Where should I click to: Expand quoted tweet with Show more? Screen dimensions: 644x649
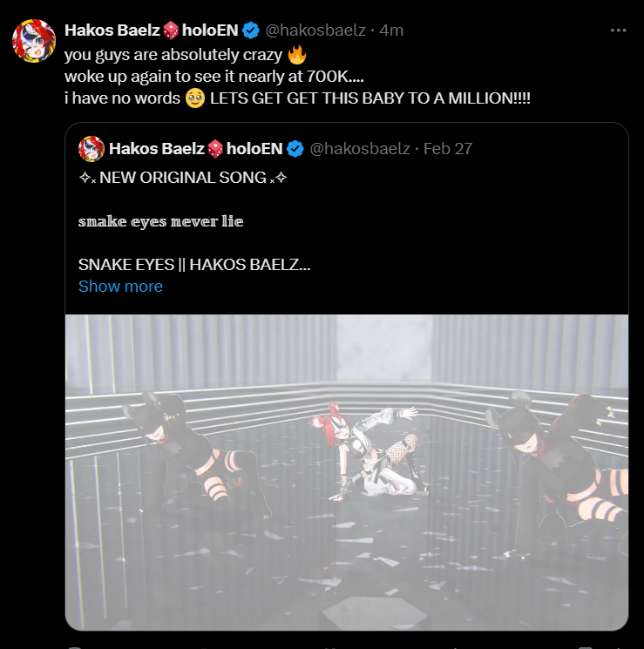tap(120, 287)
